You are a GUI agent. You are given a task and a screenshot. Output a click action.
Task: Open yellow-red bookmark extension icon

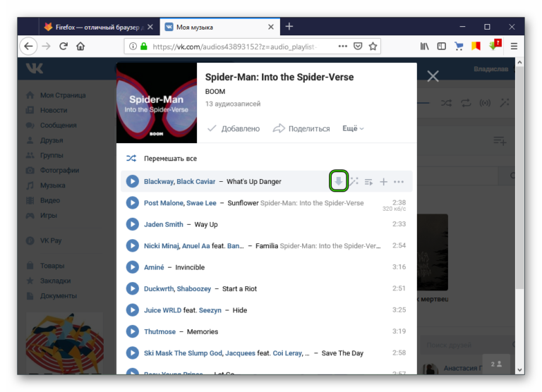(476, 47)
